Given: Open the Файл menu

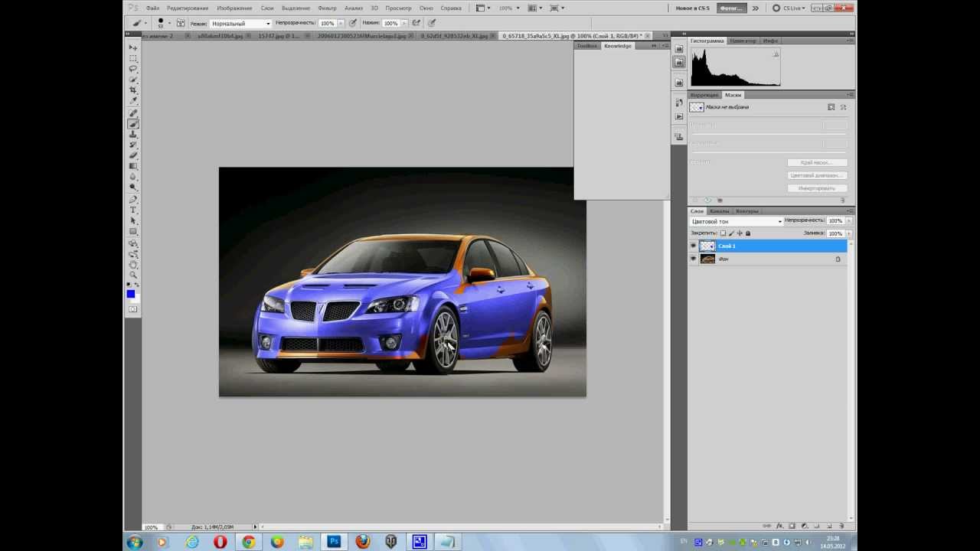Looking at the screenshot, I should coord(152,8).
